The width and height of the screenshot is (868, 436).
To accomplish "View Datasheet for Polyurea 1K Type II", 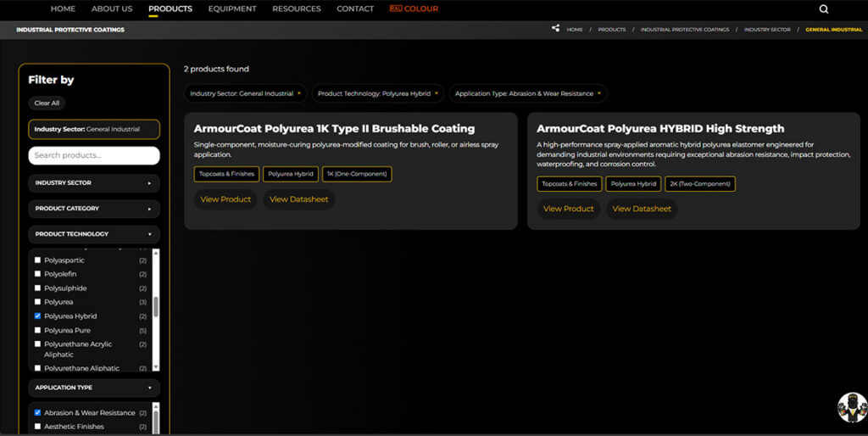I will tap(299, 199).
